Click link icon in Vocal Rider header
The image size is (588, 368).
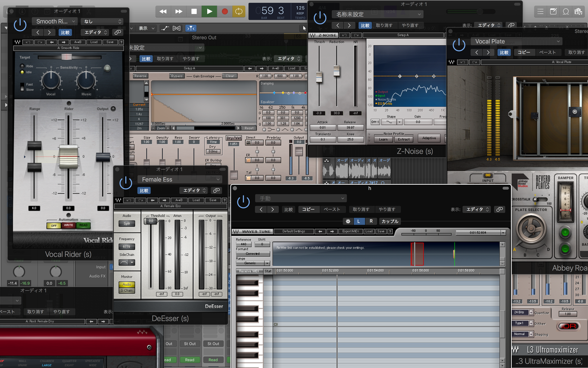click(117, 32)
